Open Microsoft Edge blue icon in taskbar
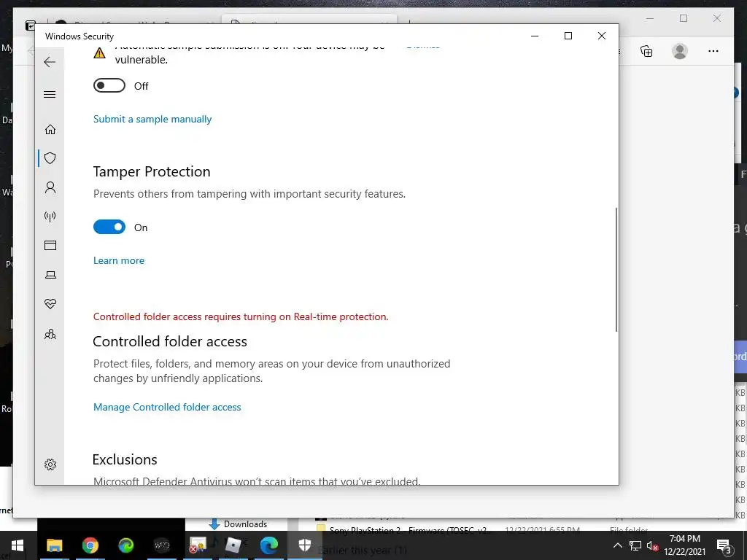This screenshot has height=560, width=747. pos(268,545)
